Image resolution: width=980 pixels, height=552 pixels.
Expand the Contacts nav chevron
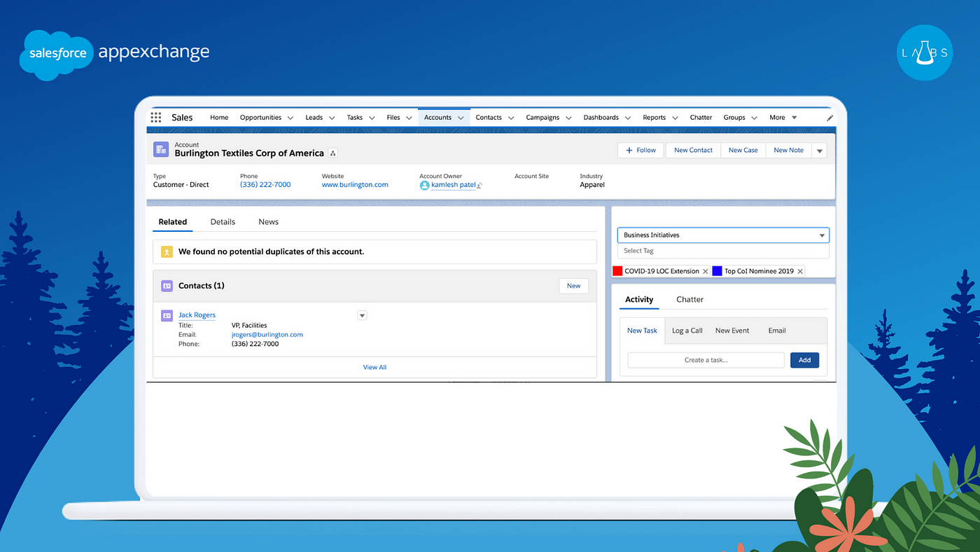pyautogui.click(x=511, y=118)
